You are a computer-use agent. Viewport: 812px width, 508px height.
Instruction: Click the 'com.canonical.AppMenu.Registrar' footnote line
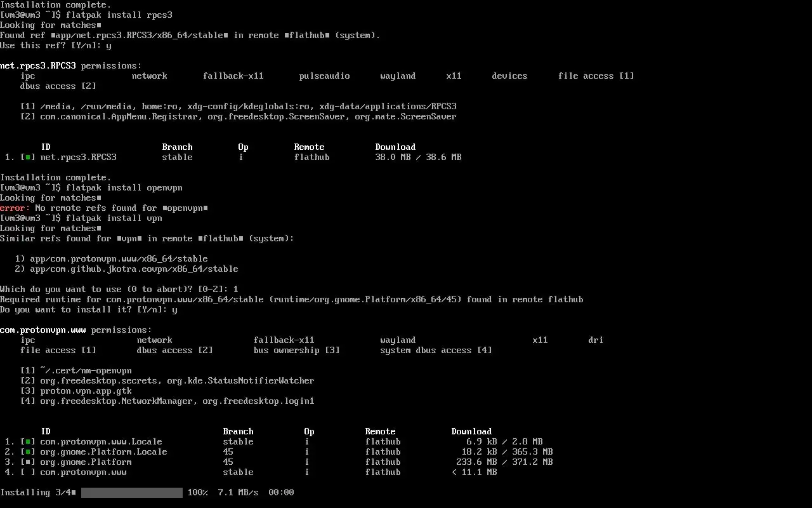tap(239, 117)
